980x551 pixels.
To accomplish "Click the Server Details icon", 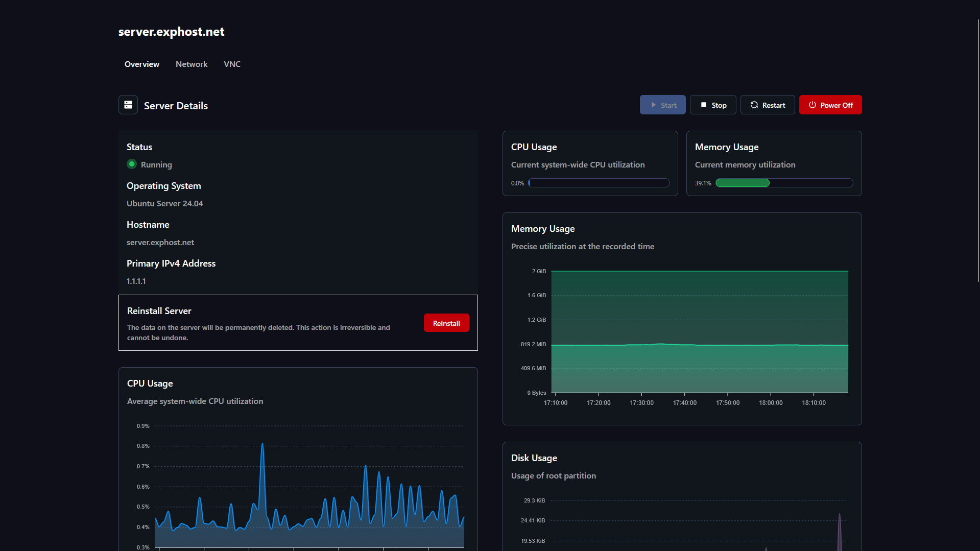I will point(128,105).
